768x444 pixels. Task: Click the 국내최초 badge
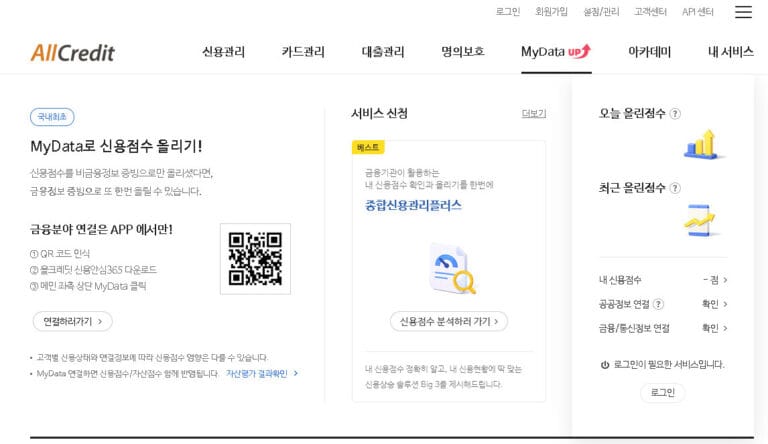(x=52, y=117)
